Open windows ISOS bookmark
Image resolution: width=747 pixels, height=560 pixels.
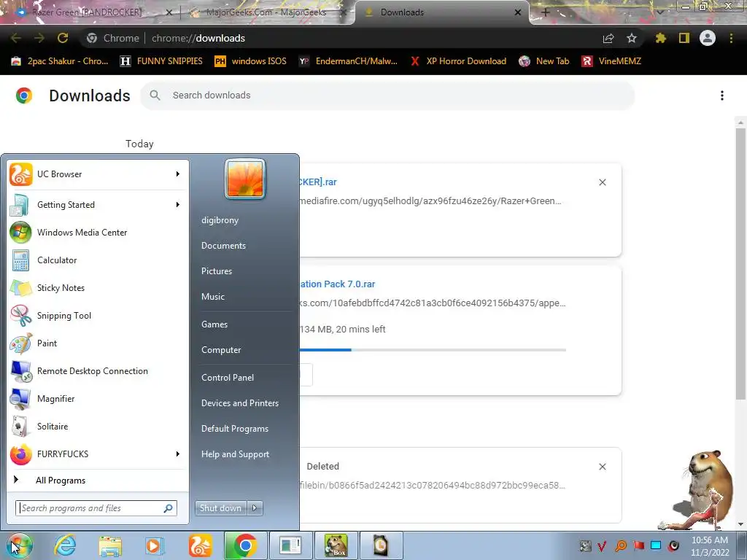pos(251,61)
